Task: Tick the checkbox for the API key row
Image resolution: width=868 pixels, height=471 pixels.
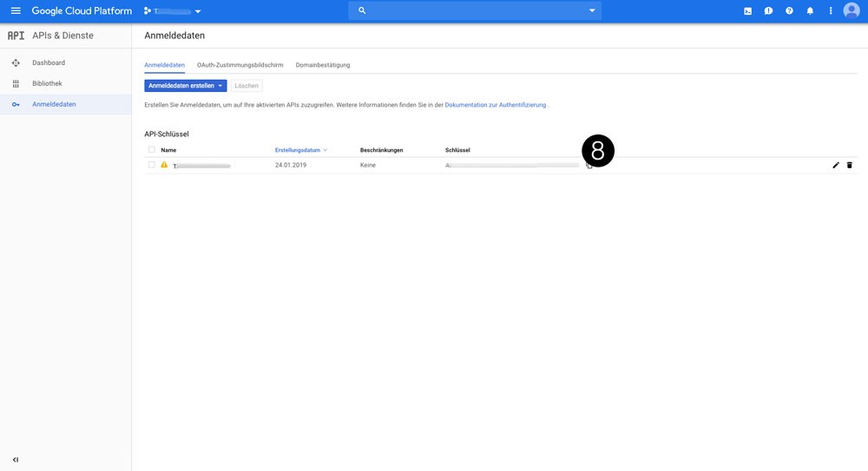Action: pos(152,165)
